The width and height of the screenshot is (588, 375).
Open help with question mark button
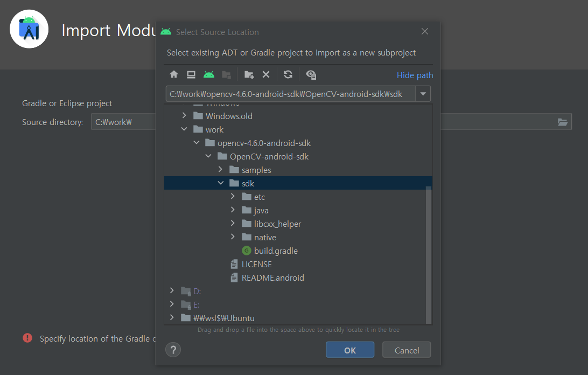pos(173,350)
